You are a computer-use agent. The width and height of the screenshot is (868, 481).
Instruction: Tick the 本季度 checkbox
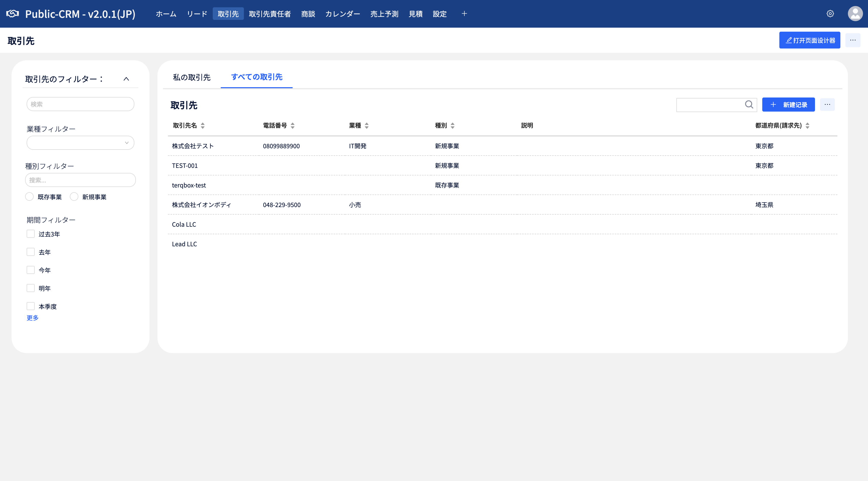tap(31, 306)
